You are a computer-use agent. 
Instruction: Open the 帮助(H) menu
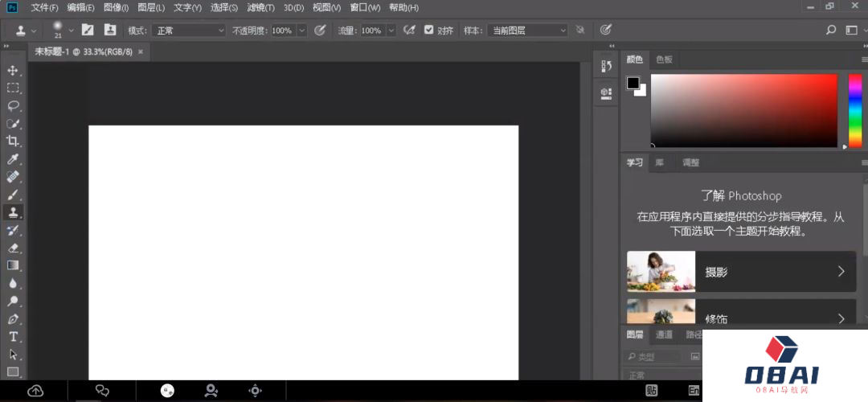tap(403, 8)
